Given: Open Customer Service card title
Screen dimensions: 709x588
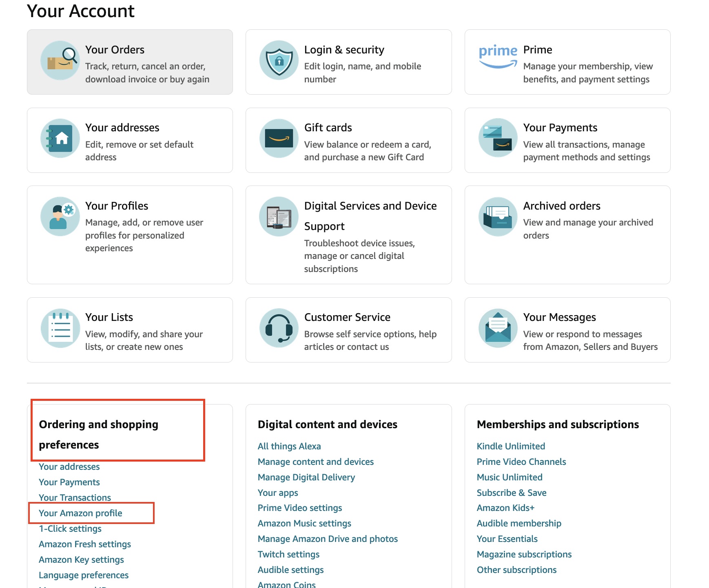Looking at the screenshot, I should tap(347, 317).
